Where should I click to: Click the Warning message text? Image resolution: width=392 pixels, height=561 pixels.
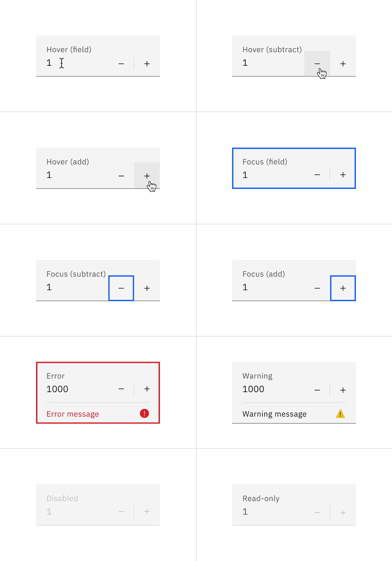pos(274,414)
